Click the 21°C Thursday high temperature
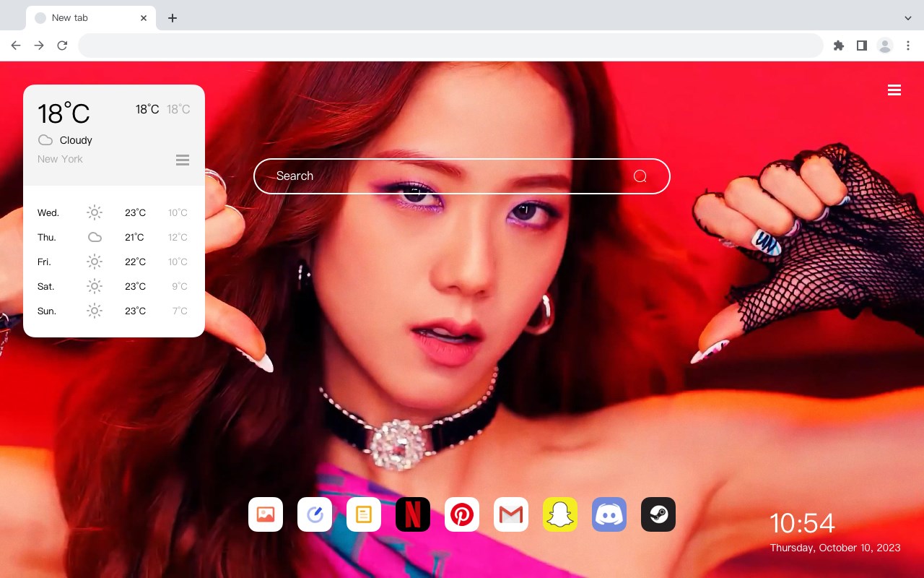The height and width of the screenshot is (578, 924). coord(134,237)
